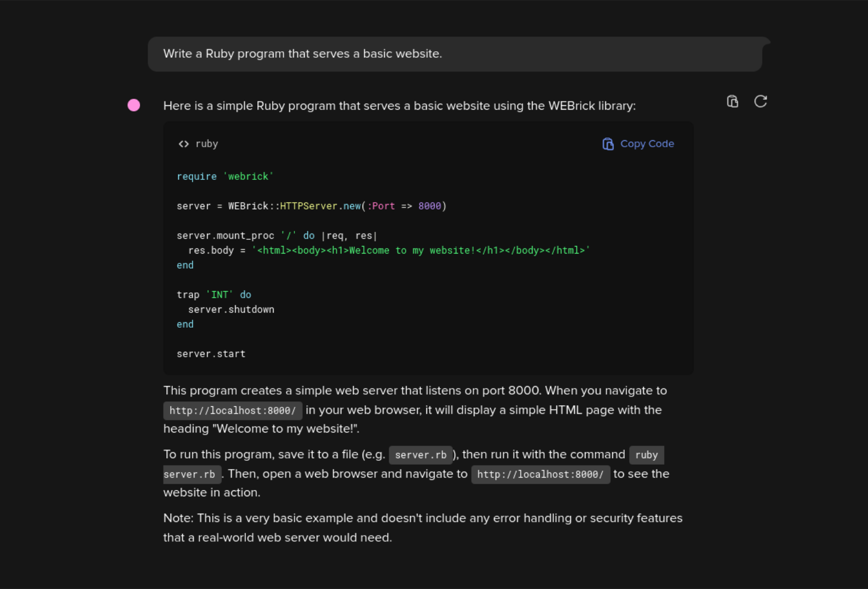
Task: Copy the whole response with the clipboard icon
Action: tap(732, 101)
